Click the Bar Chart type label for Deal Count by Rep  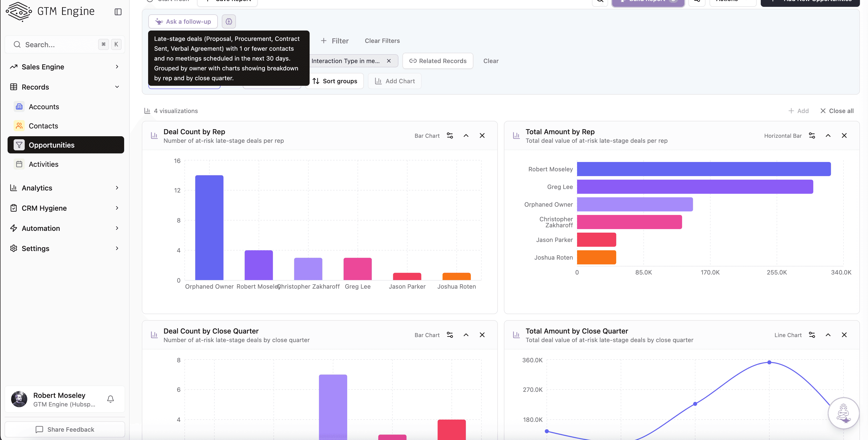click(427, 136)
